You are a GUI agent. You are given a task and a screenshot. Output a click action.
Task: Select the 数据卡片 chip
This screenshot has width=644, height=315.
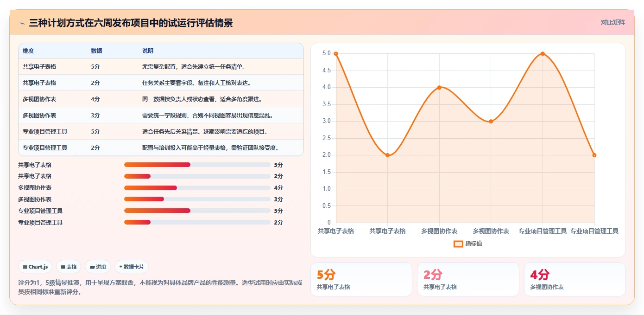click(132, 267)
